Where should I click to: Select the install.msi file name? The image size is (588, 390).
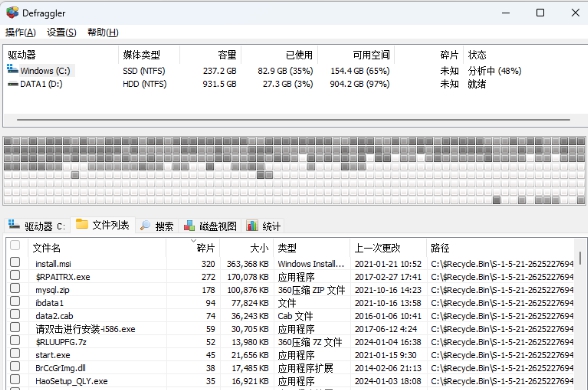click(x=53, y=264)
